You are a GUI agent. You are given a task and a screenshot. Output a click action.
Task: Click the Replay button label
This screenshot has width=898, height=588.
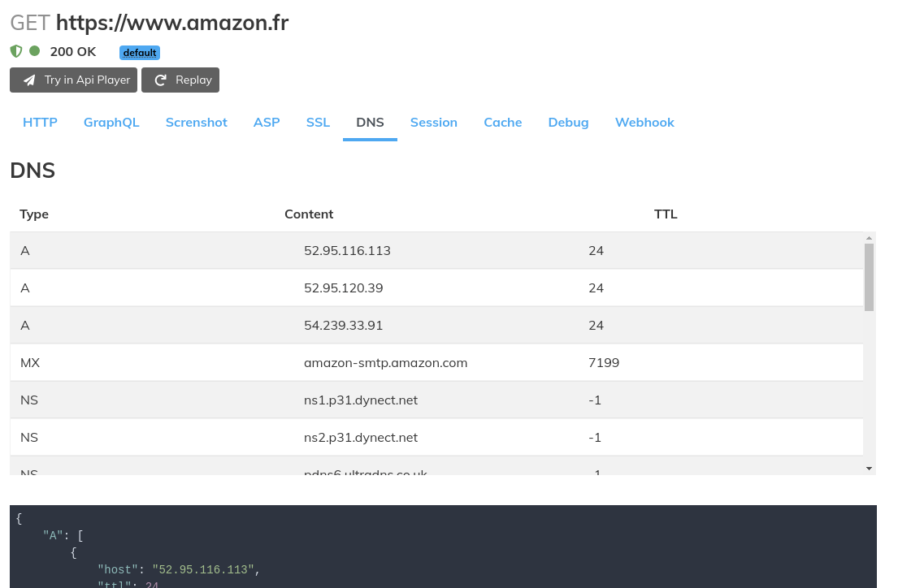click(193, 80)
